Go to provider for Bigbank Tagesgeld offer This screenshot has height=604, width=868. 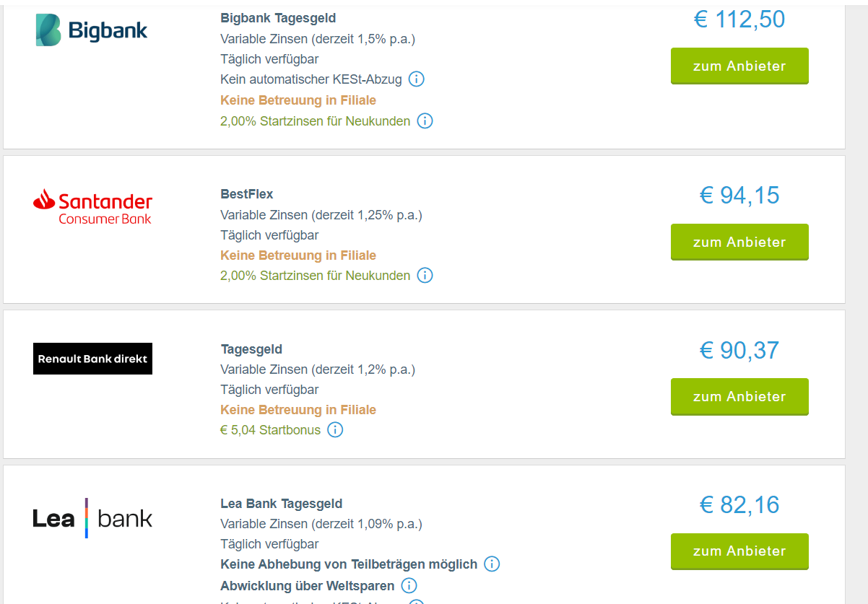(x=739, y=66)
